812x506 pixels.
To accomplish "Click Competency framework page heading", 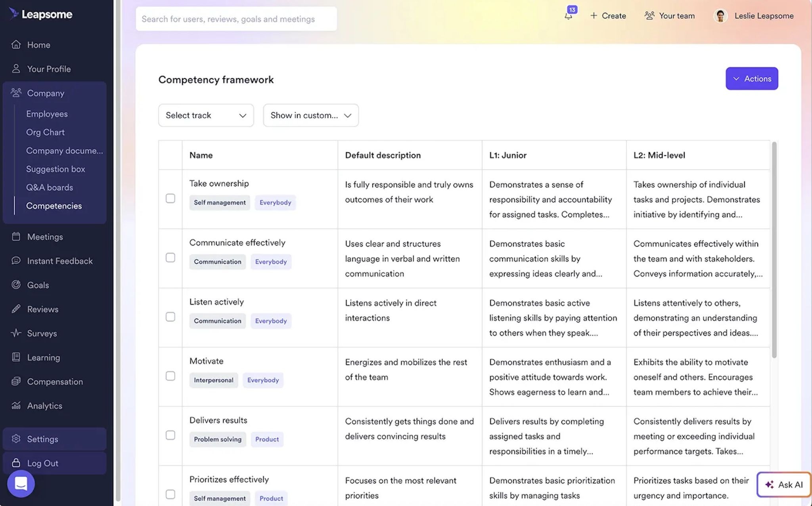I will point(216,80).
